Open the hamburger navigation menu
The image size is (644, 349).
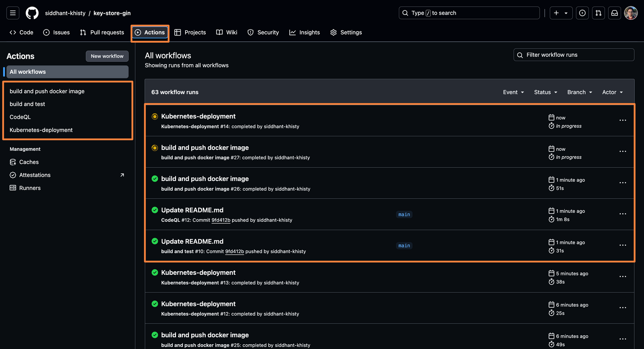13,13
